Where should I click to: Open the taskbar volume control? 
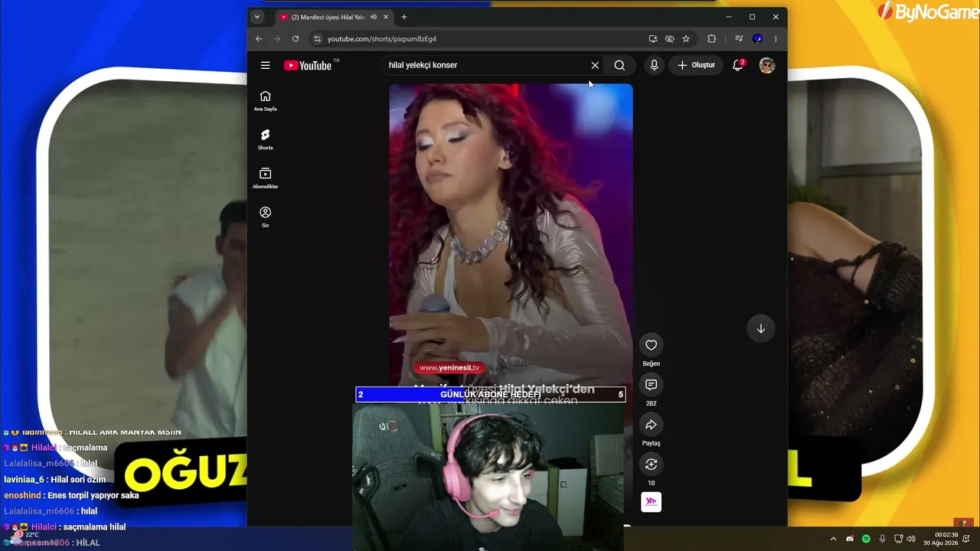click(x=911, y=539)
